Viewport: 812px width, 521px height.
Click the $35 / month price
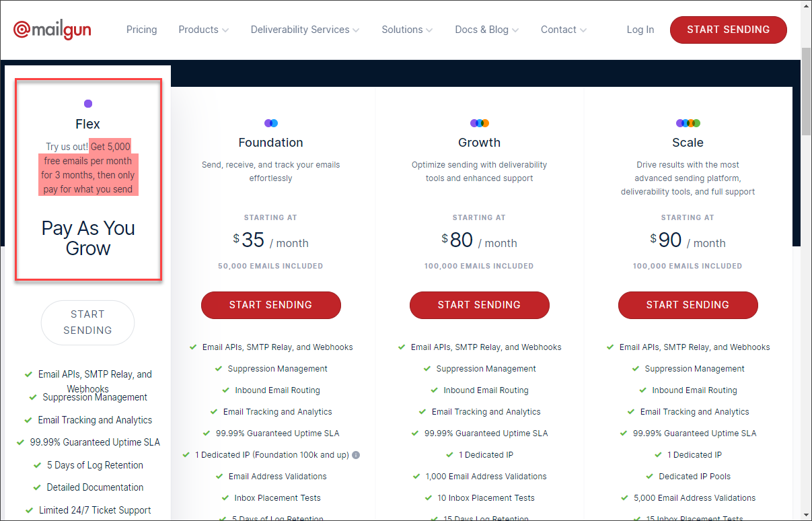[271, 240]
